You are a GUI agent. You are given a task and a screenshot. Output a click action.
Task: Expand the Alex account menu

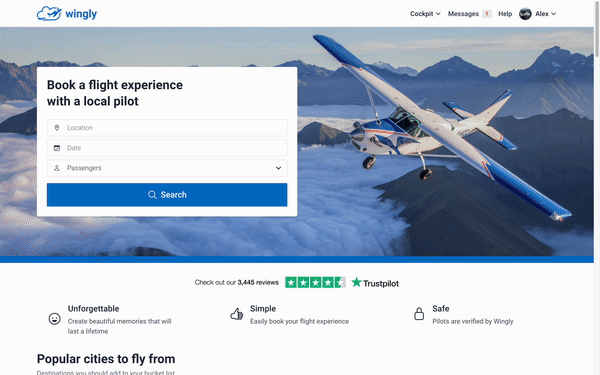pyautogui.click(x=545, y=14)
